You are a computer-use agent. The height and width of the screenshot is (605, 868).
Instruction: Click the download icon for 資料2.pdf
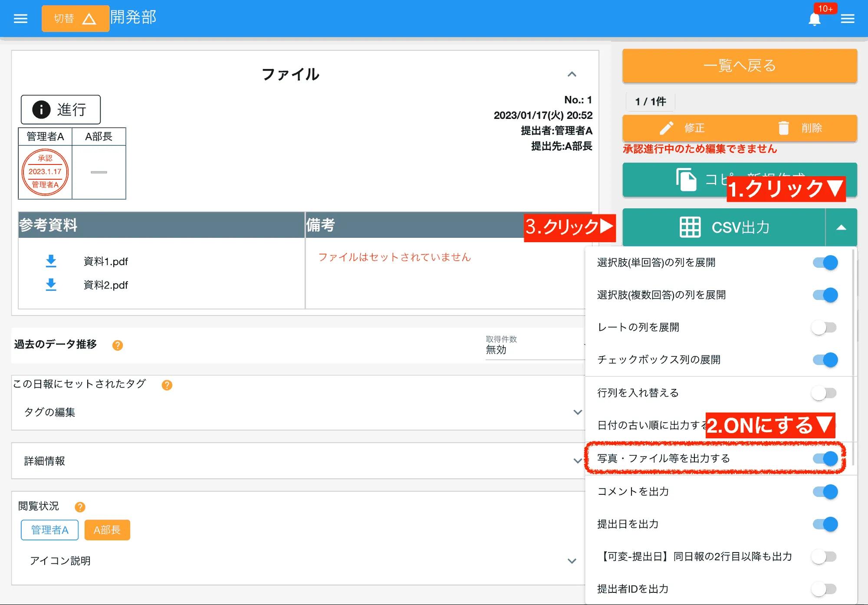click(x=51, y=285)
